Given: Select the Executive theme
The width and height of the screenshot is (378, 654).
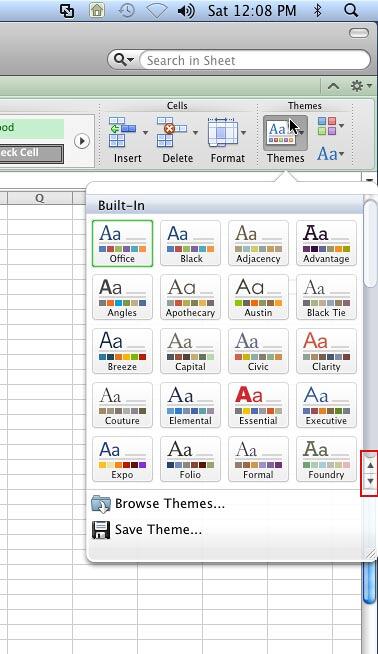Looking at the screenshot, I should pos(326,405).
